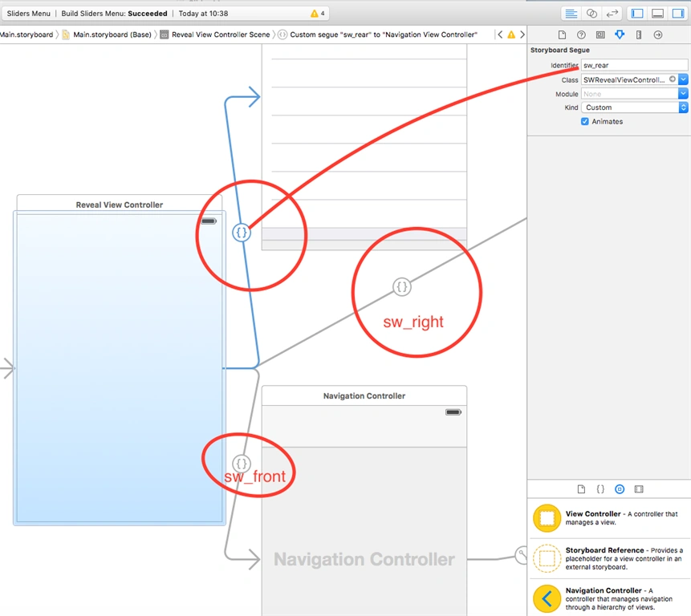The image size is (691, 616).
Task: Go to previous issue arrow
Action: [500, 34]
